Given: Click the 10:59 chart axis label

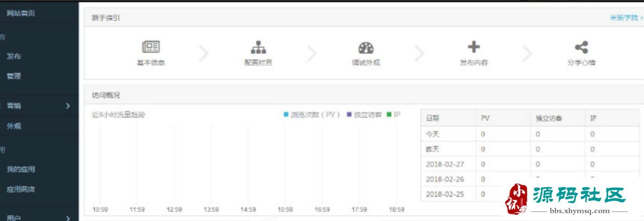Looking at the screenshot, I should [100, 209].
